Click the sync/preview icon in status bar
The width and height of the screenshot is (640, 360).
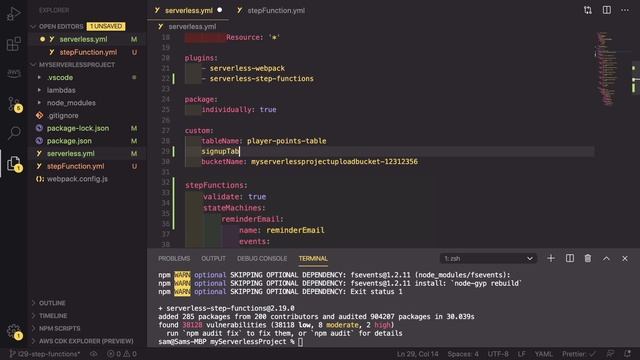(93, 354)
